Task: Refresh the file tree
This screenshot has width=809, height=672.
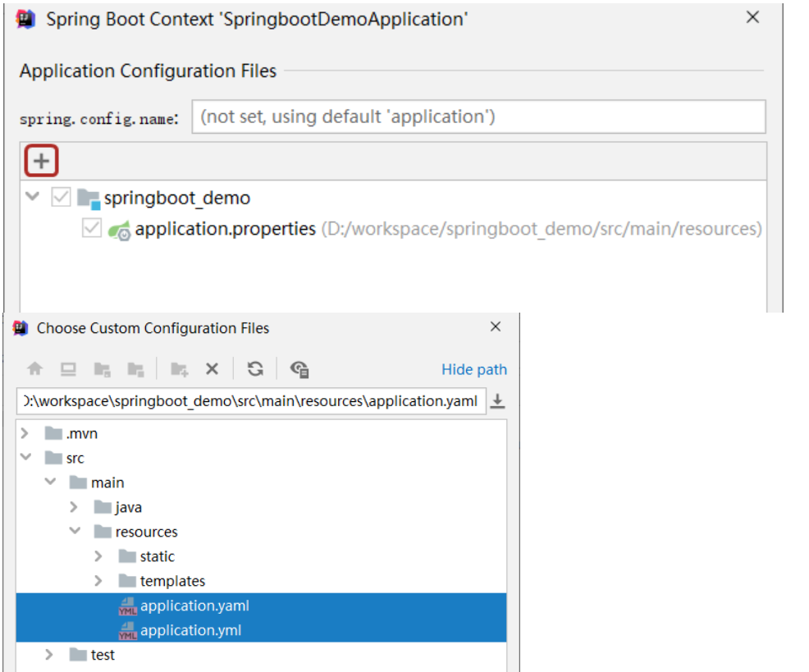Action: (x=255, y=369)
